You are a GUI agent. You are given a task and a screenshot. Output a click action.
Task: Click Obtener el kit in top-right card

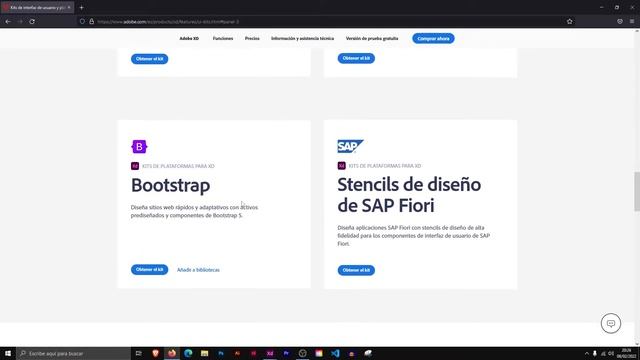[x=356, y=58]
